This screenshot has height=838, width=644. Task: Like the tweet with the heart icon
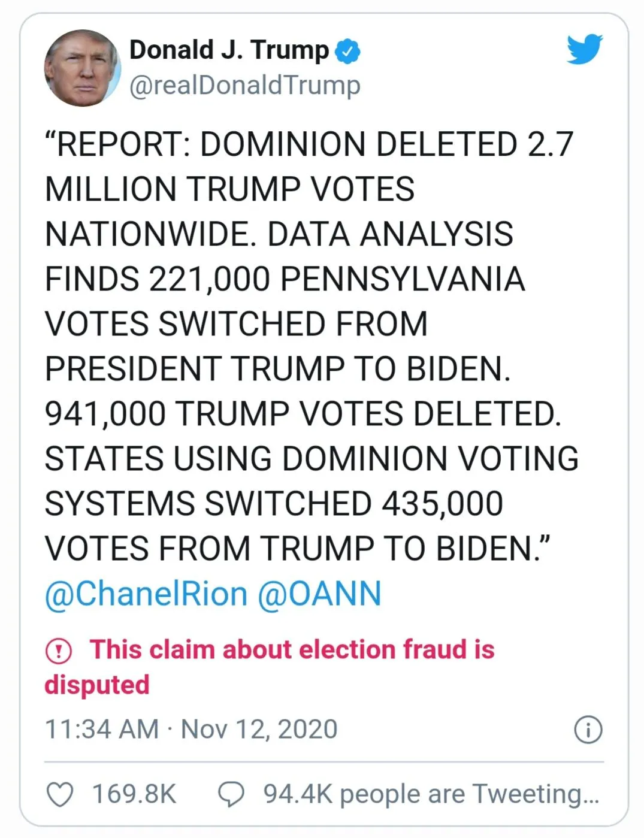60,794
